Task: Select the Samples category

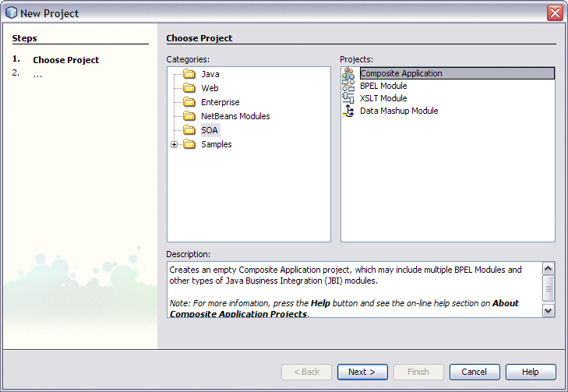Action: [217, 144]
